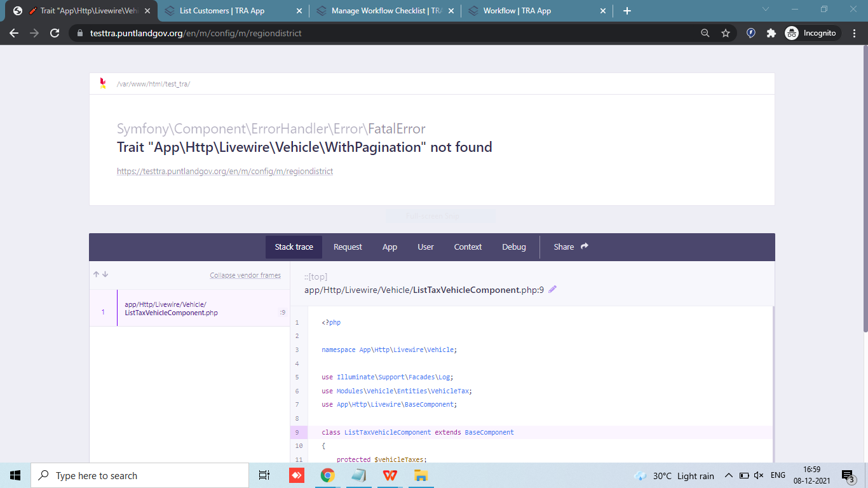Click the Trait not found error message
Image resolution: width=868 pixels, height=488 pixels.
(304, 147)
